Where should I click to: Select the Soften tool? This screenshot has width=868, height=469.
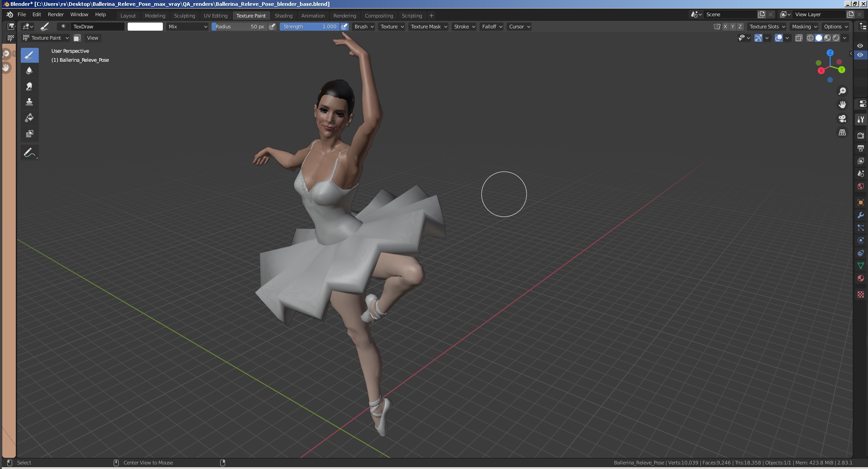29,71
